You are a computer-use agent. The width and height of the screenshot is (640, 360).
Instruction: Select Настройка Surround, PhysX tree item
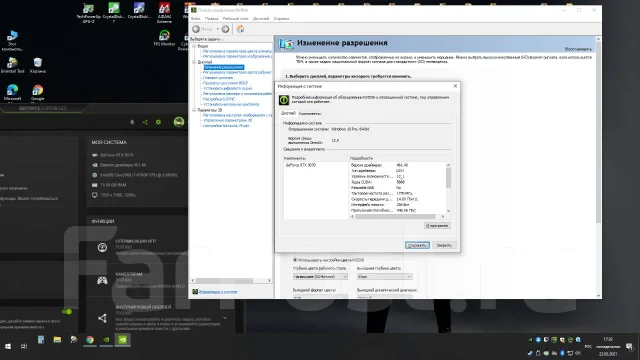pos(226,126)
